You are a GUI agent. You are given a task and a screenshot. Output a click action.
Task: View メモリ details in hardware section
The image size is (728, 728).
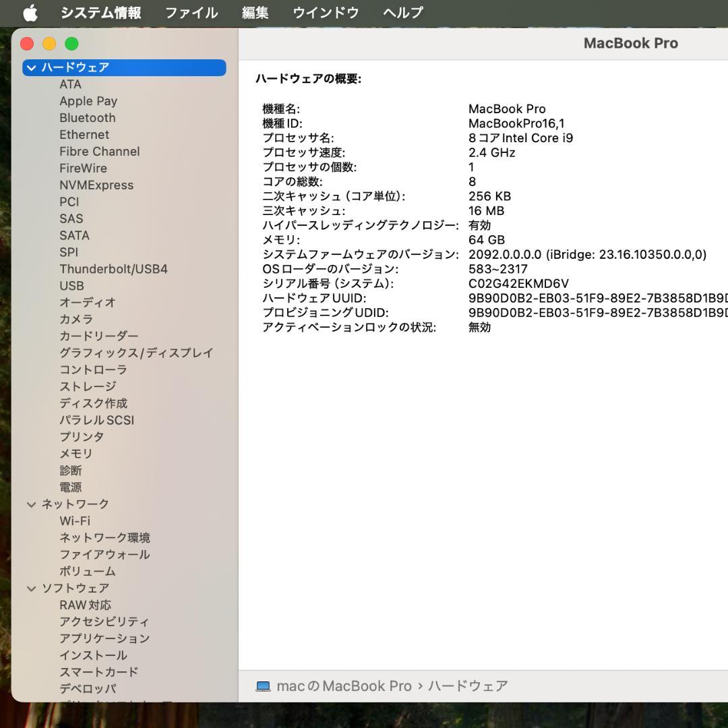(x=75, y=453)
